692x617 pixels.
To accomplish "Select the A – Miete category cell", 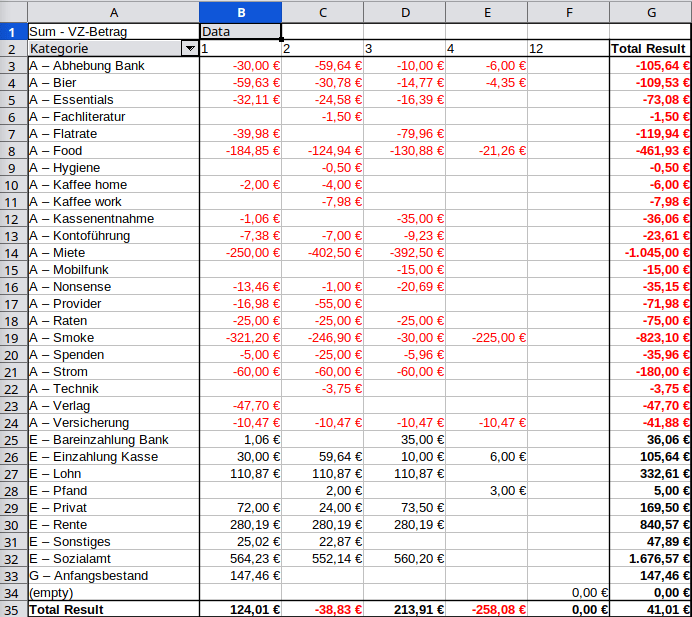I will point(113,252).
